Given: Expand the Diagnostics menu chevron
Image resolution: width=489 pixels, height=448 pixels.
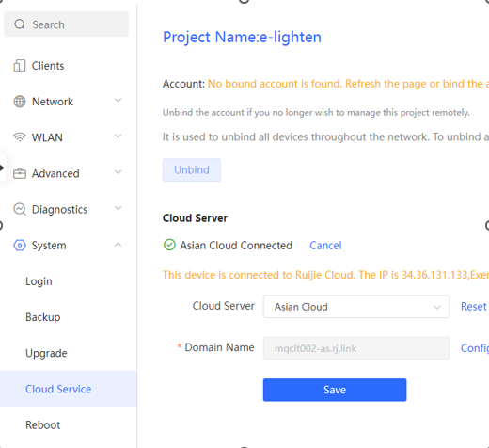Looking at the screenshot, I should point(118,208).
